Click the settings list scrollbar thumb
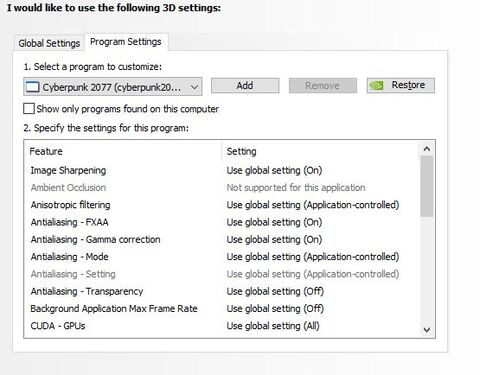Viewport: 480px width, 375px height. (x=427, y=186)
